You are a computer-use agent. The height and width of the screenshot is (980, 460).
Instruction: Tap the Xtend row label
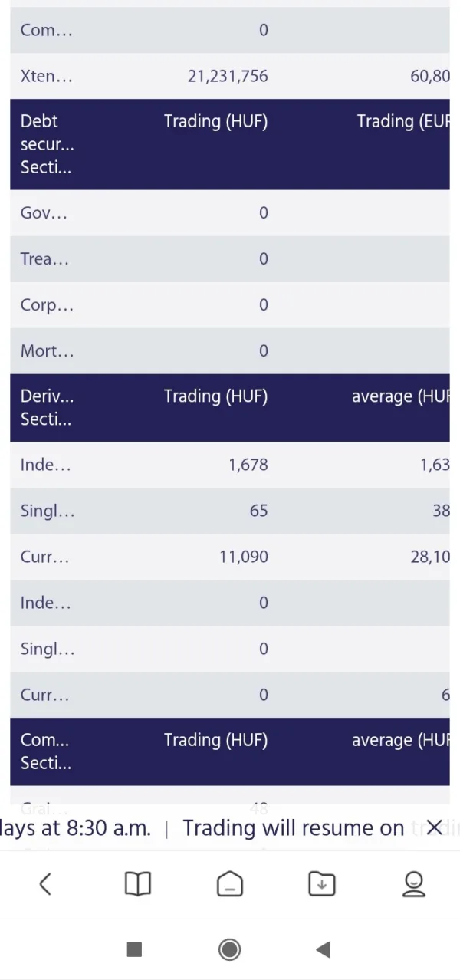click(46, 76)
